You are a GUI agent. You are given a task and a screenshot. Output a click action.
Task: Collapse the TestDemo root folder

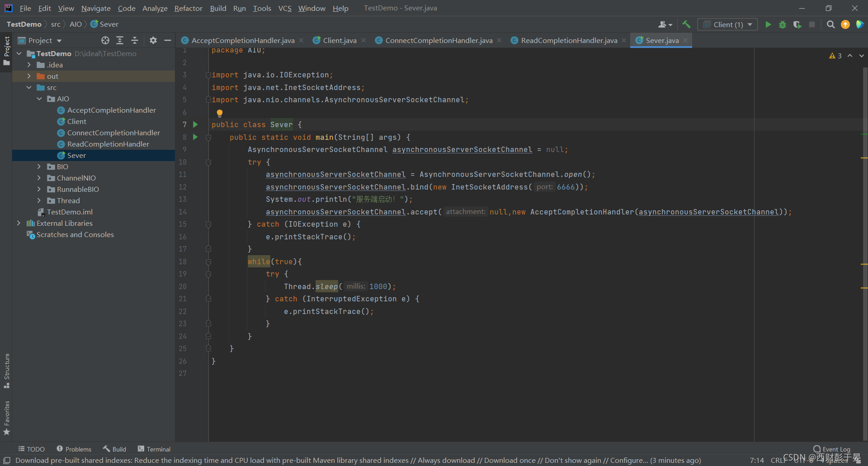pos(19,53)
